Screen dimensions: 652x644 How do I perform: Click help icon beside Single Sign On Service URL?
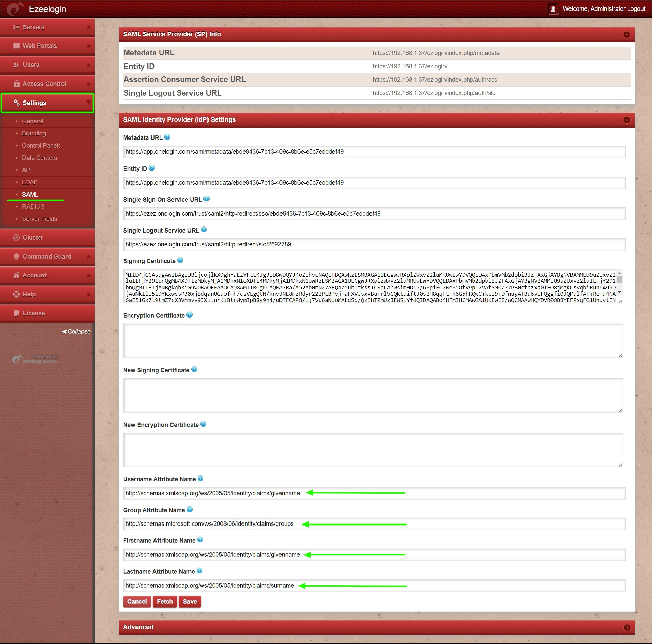tap(206, 199)
